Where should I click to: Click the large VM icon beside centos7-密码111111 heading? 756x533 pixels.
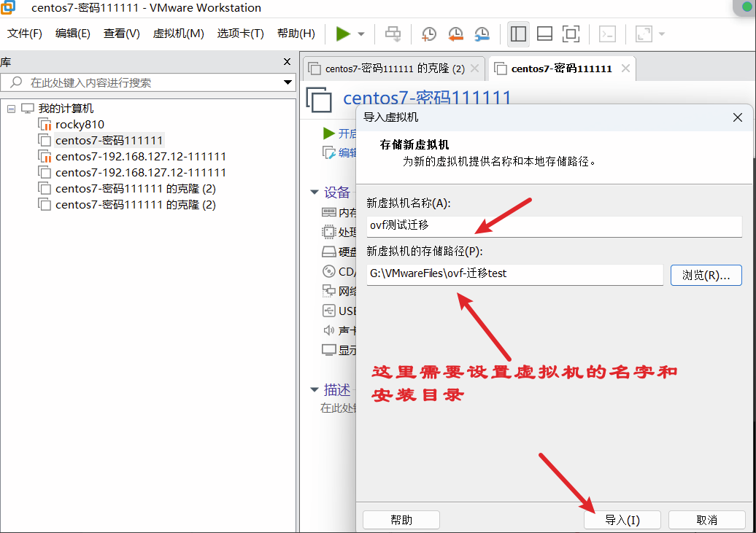[x=319, y=99]
